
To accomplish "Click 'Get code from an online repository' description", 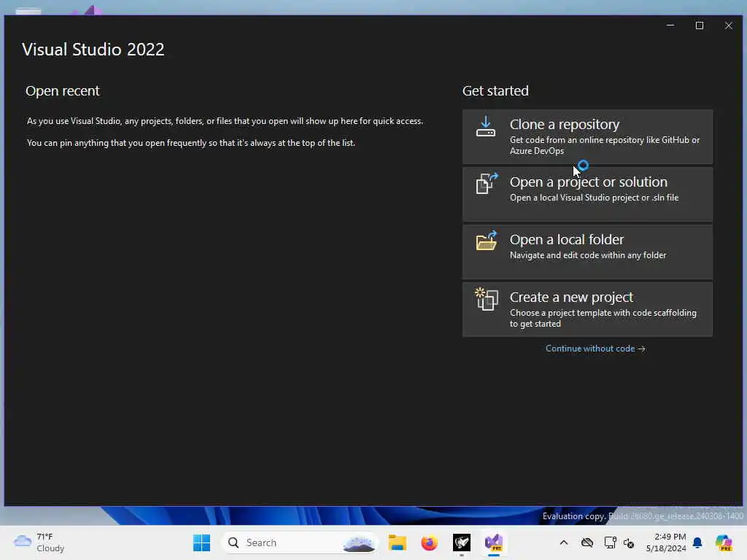I will coord(605,145).
